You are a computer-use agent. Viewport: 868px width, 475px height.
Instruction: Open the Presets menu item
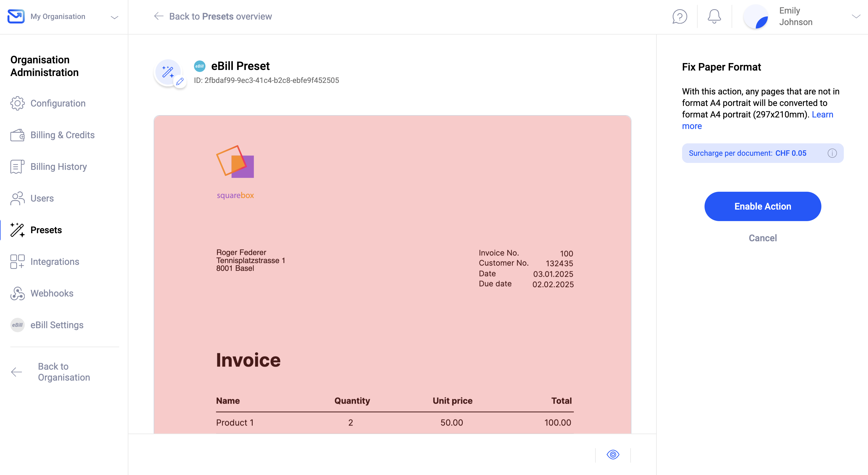(46, 230)
